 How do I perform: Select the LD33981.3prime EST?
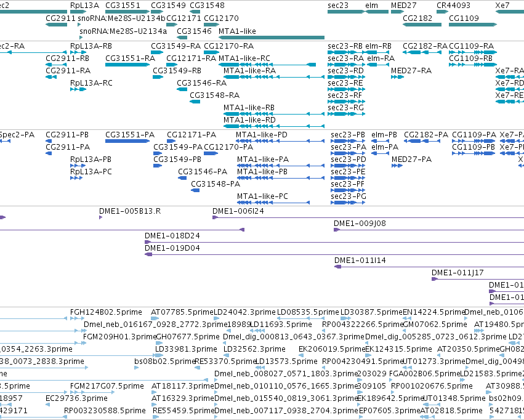(x=159, y=355)
